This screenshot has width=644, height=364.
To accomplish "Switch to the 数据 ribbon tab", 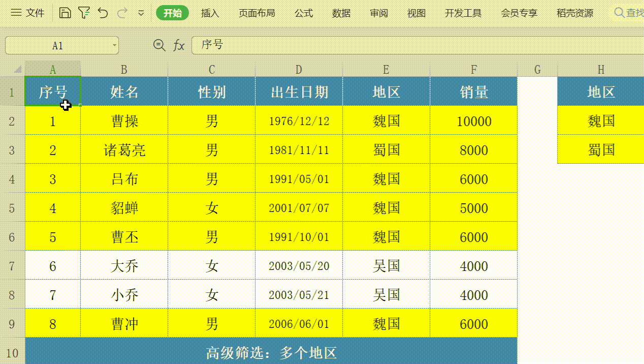I will click(x=341, y=13).
